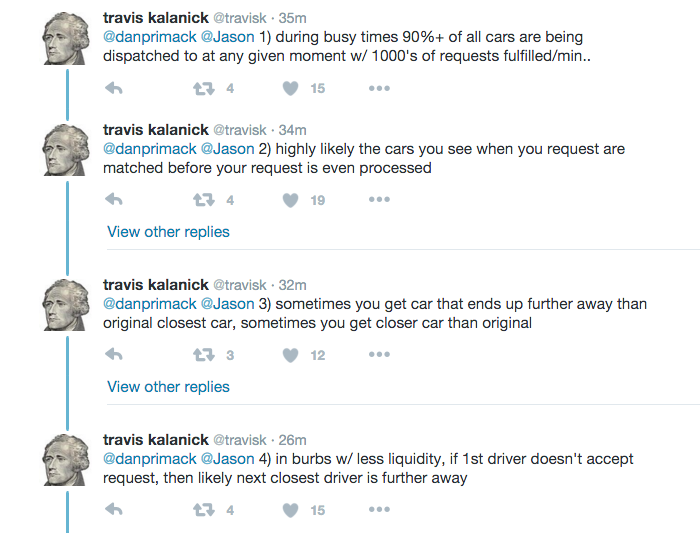Retweet the tweet about 90%+ cars dispatched
Image resolution: width=700 pixels, height=533 pixels.
click(x=203, y=89)
